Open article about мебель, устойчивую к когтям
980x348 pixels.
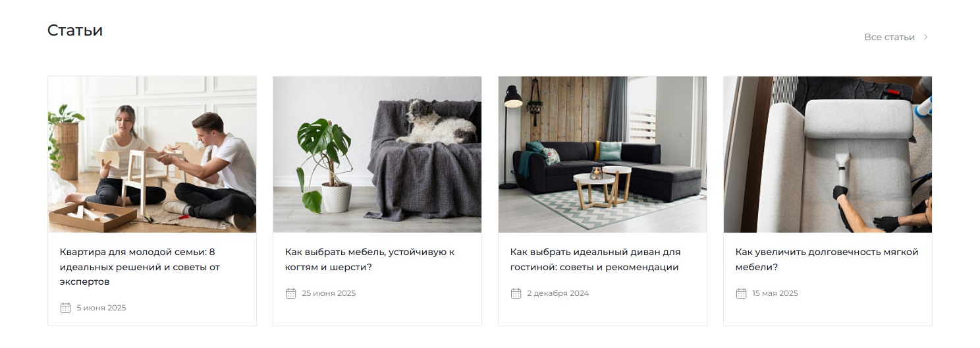coord(369,259)
